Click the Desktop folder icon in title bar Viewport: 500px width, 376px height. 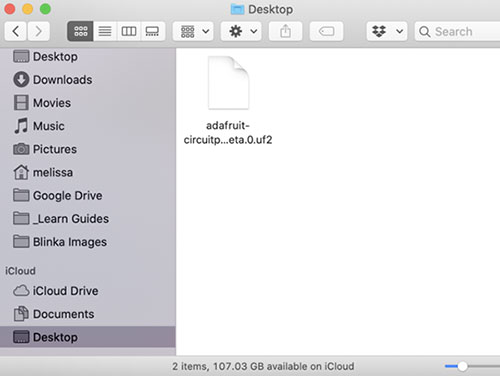tap(237, 9)
